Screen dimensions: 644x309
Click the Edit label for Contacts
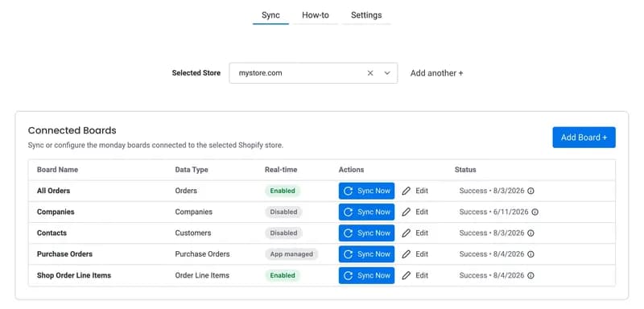422,233
